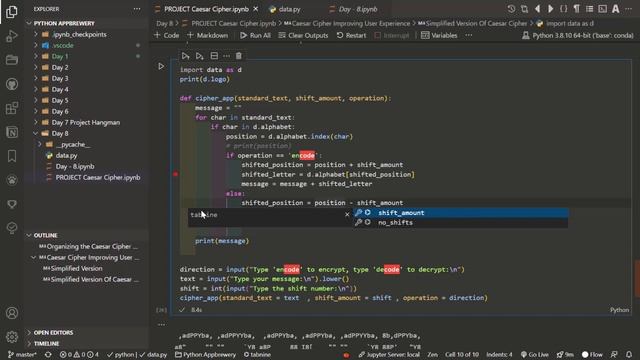Open more actions for the Explorer panel

pyautogui.click(x=137, y=9)
